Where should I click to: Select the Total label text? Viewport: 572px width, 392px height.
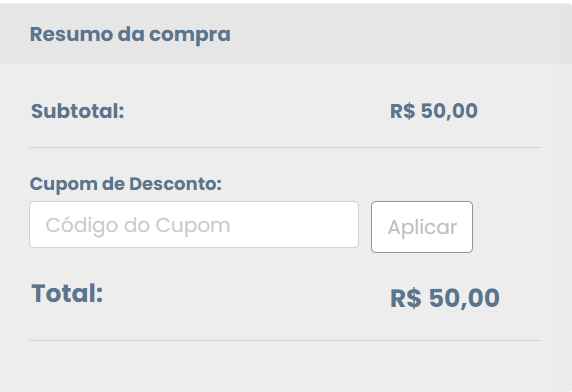pyautogui.click(x=67, y=293)
